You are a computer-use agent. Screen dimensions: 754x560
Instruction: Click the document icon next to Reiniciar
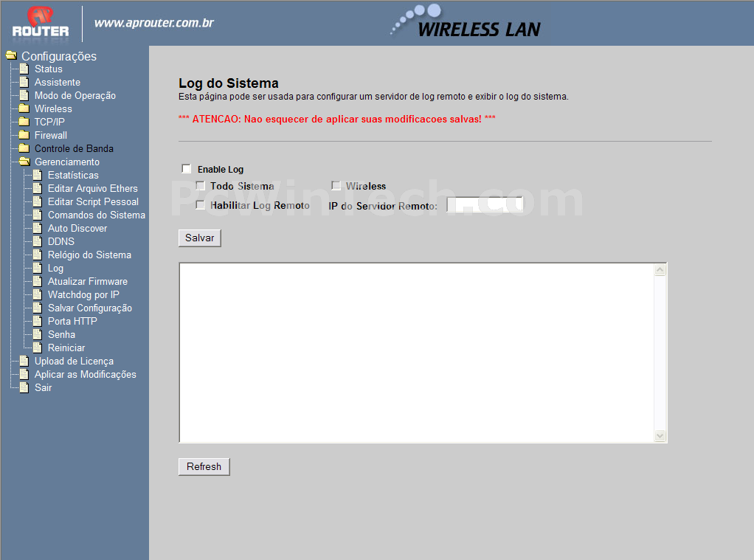tap(38, 348)
